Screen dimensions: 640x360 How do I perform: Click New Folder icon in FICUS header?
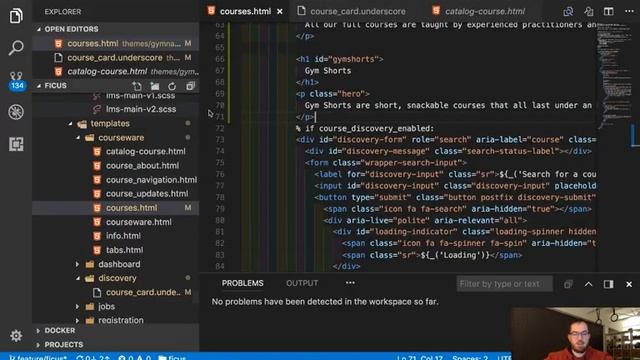155,86
